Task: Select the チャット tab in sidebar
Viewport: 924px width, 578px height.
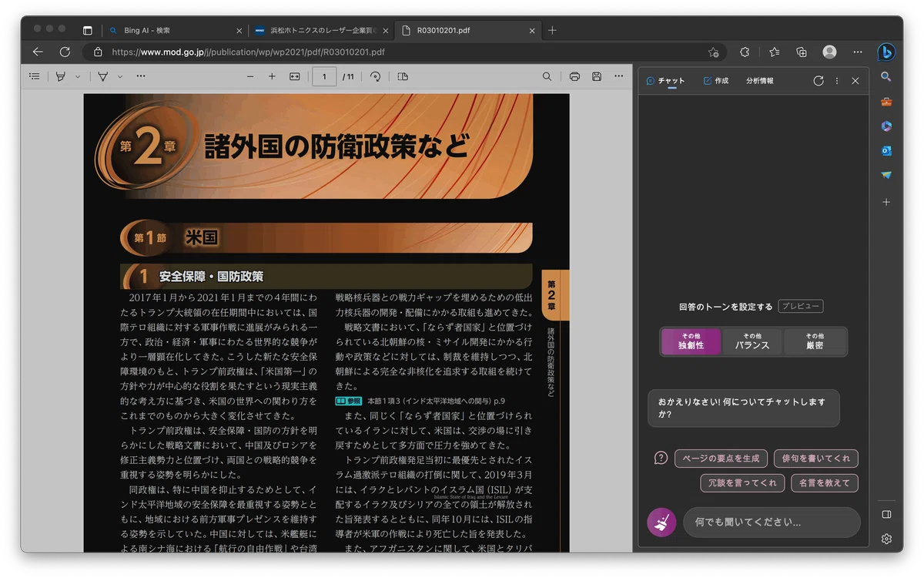Action: pyautogui.click(x=666, y=81)
